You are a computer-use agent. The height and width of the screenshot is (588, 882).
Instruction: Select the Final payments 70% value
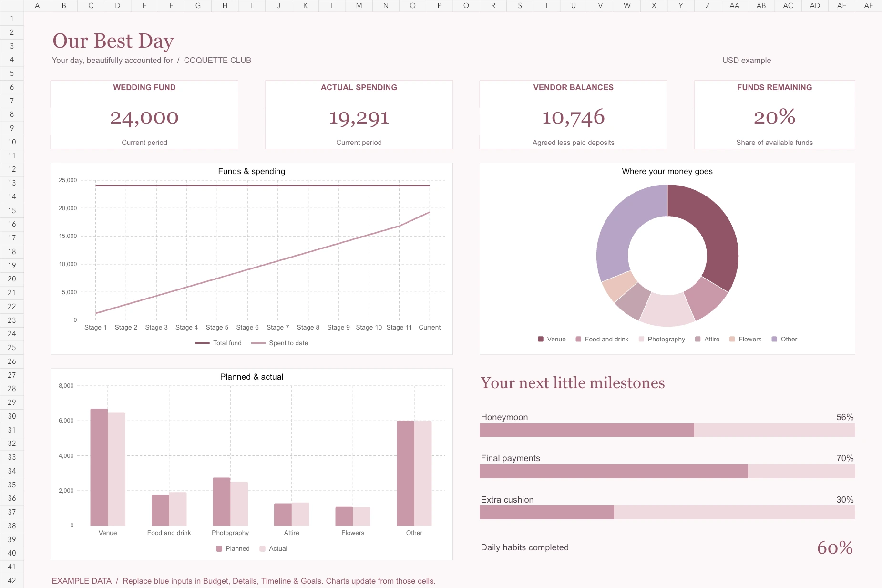(x=845, y=458)
